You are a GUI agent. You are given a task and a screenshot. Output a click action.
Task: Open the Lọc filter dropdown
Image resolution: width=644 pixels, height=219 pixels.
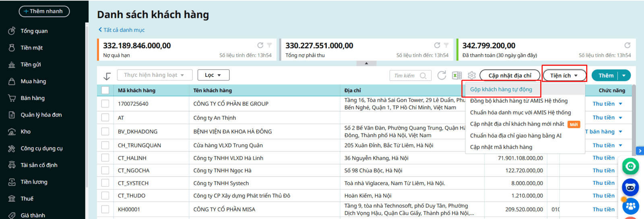(213, 75)
